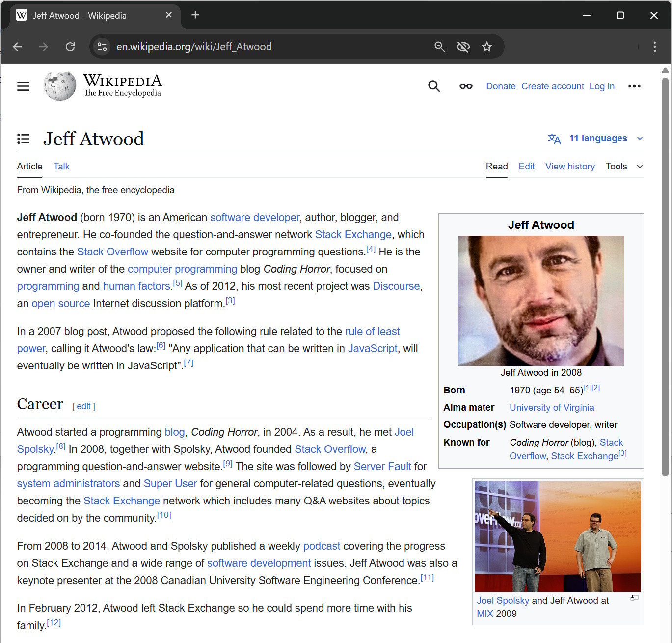Bookmark this page with star icon
Screen dimensions: 672x643
(x=486, y=47)
